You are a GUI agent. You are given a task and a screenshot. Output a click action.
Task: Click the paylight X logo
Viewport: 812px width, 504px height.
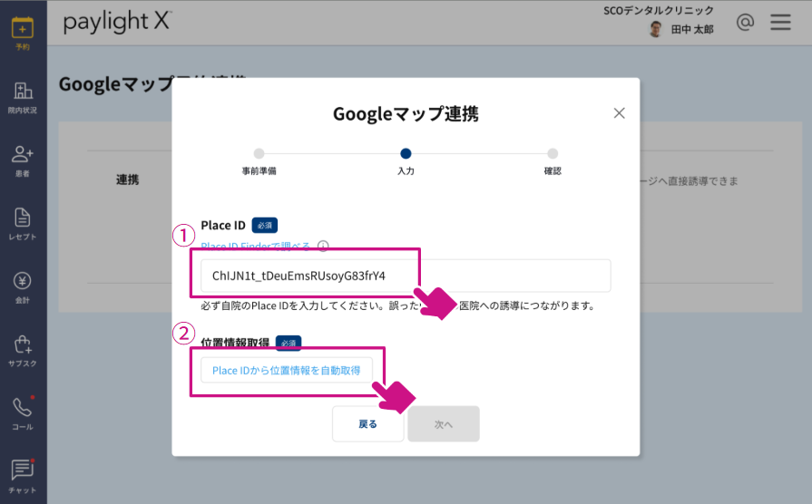click(118, 22)
